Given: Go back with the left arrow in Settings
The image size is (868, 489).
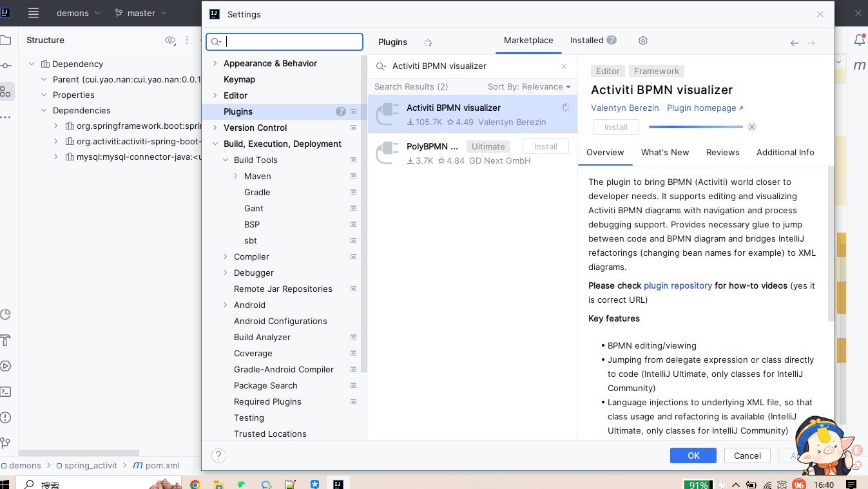Looking at the screenshot, I should pos(794,43).
